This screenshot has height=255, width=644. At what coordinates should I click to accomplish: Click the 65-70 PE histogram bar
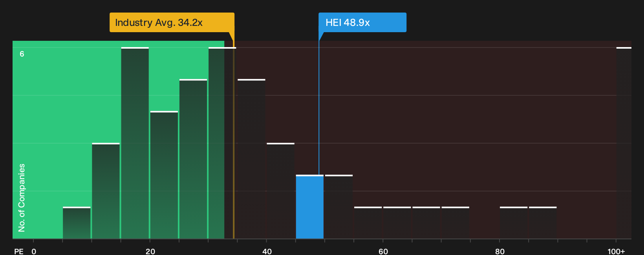tap(426, 223)
